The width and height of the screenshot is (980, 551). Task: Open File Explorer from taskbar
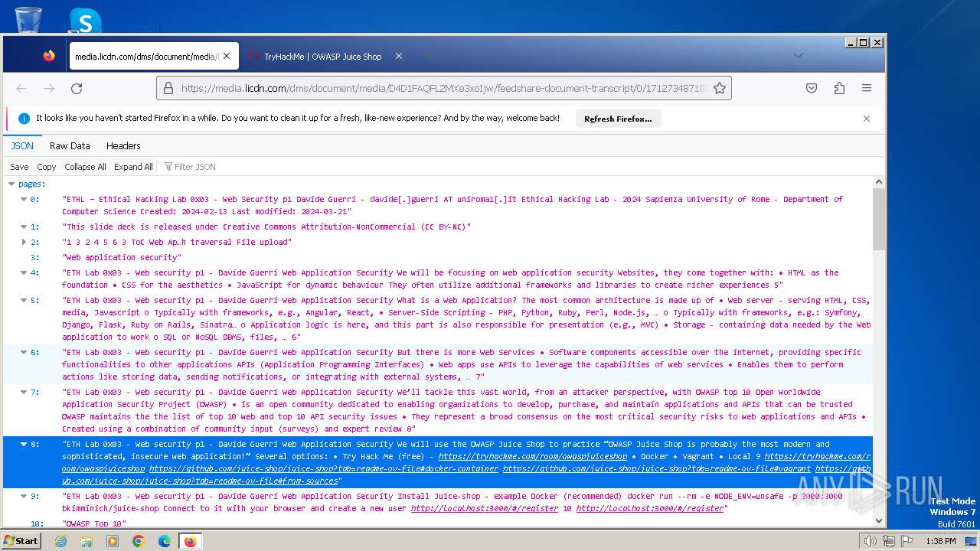tap(87, 541)
